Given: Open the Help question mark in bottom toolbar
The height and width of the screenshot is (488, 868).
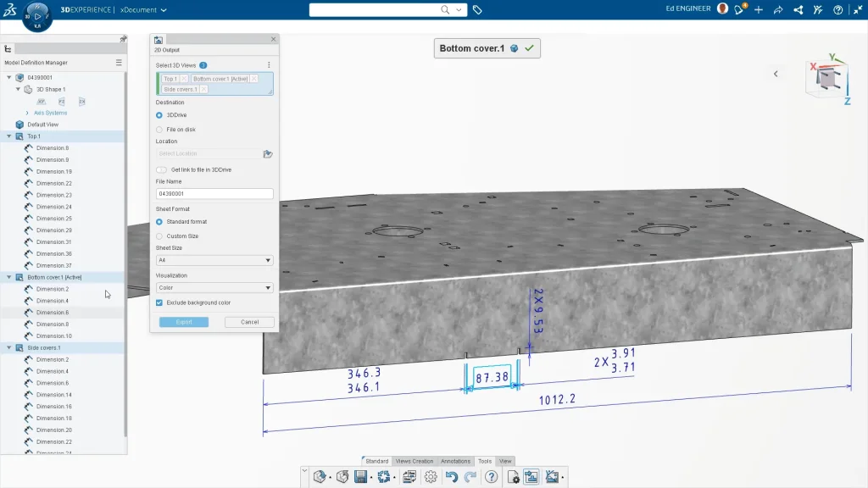Looking at the screenshot, I should coord(492,477).
